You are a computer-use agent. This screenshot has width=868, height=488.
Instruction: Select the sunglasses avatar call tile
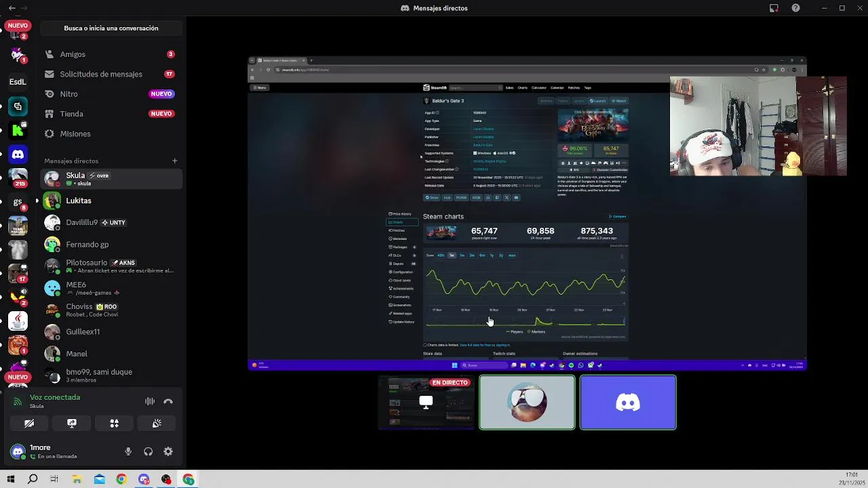click(x=527, y=403)
